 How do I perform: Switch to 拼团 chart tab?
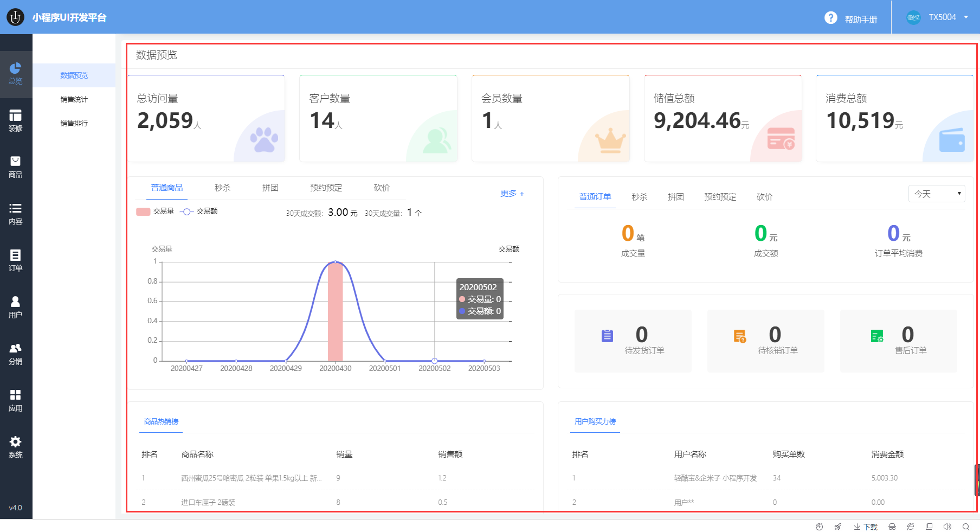coord(270,188)
